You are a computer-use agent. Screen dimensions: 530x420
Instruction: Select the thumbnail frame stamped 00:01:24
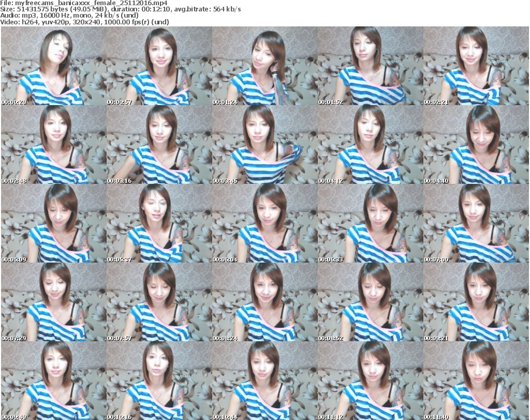(x=265, y=66)
